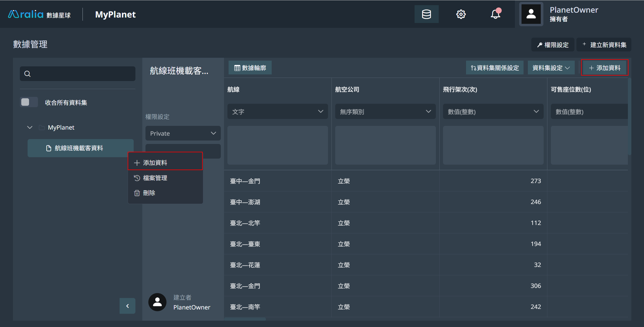Click in the dataset search field
Screen dimensions: 644x327
tap(78, 74)
